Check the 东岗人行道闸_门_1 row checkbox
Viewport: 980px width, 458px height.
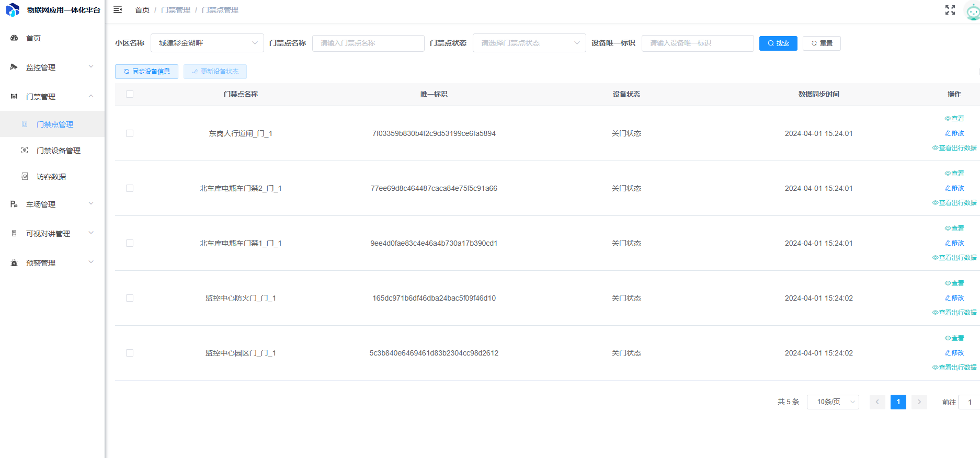(130, 133)
